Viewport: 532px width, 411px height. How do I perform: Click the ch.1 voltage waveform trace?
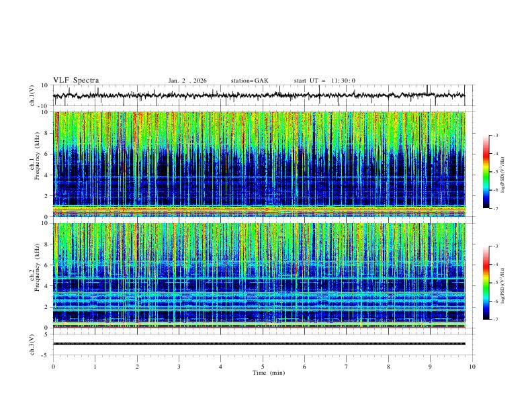[x=259, y=95]
